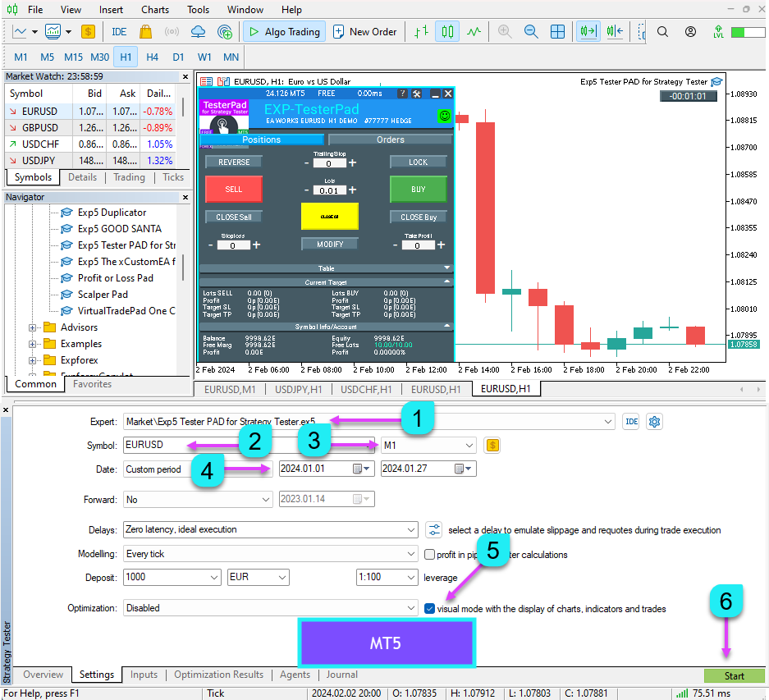The width and height of the screenshot is (769, 700).
Task: Open the New Order window
Action: coord(364,32)
